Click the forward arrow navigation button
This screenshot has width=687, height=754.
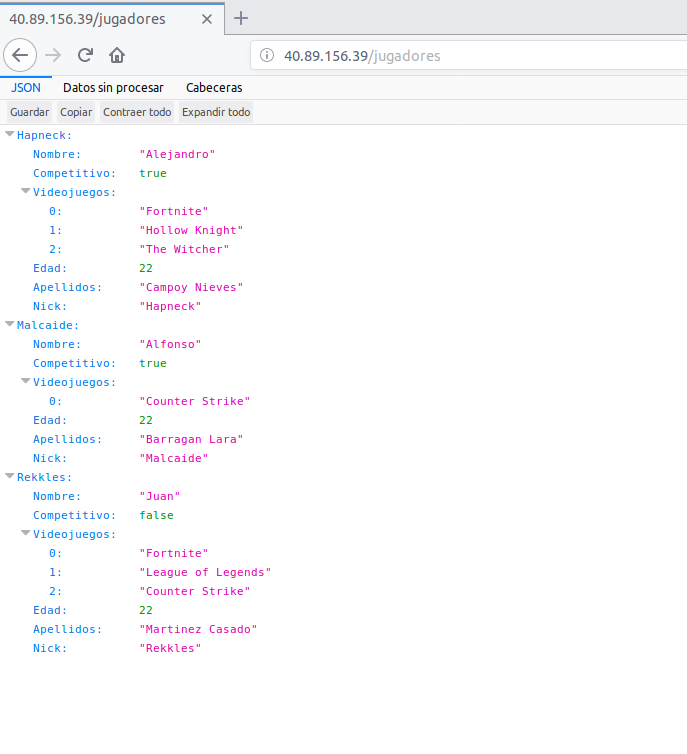(53, 55)
